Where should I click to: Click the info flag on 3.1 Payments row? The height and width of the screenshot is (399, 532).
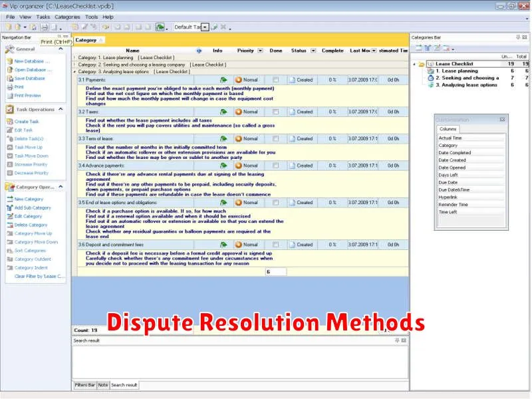point(223,80)
